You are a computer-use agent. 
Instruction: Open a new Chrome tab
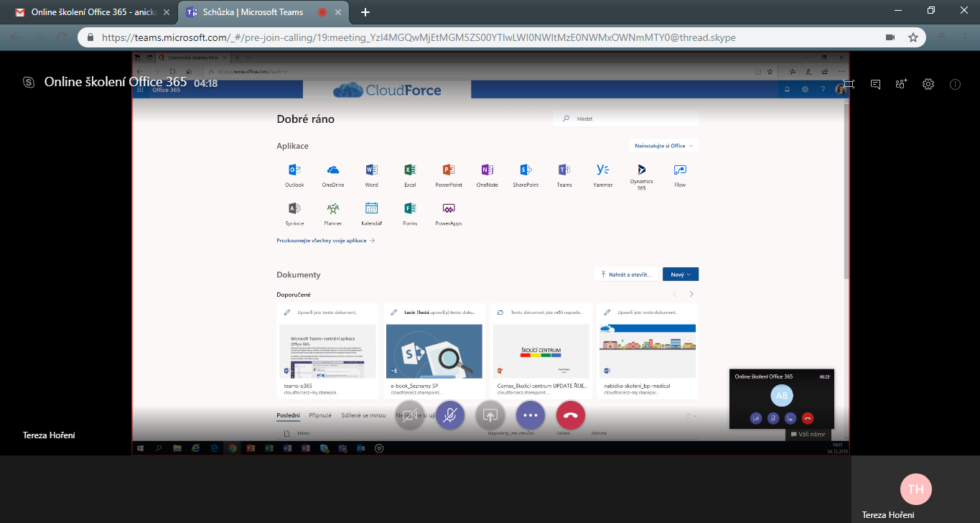365,12
